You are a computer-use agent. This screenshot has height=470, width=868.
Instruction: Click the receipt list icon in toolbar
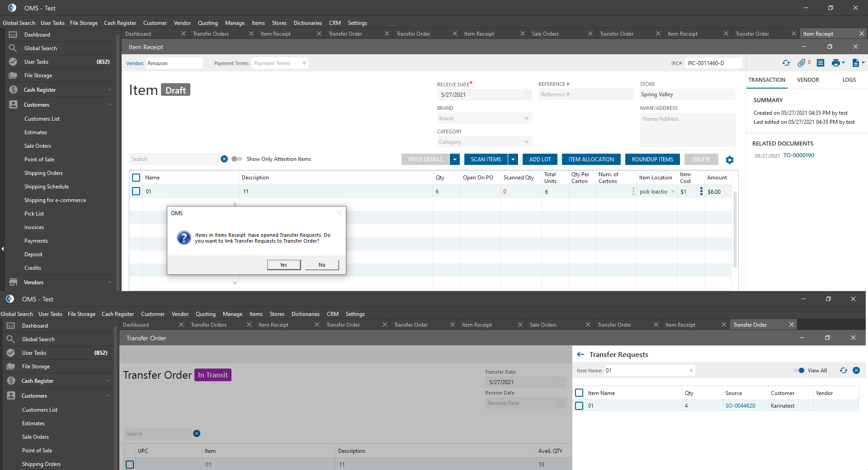pos(821,63)
